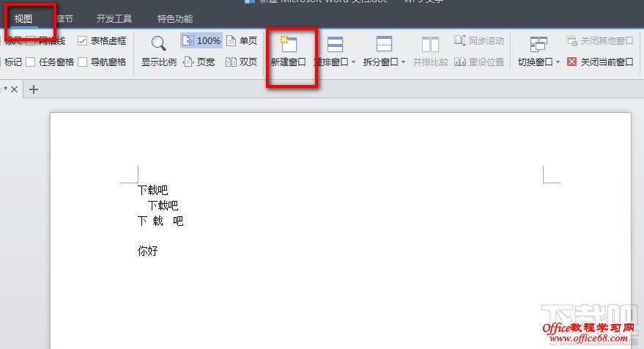Enable the 任务窗格 checkbox
644x349 pixels.
30,62
